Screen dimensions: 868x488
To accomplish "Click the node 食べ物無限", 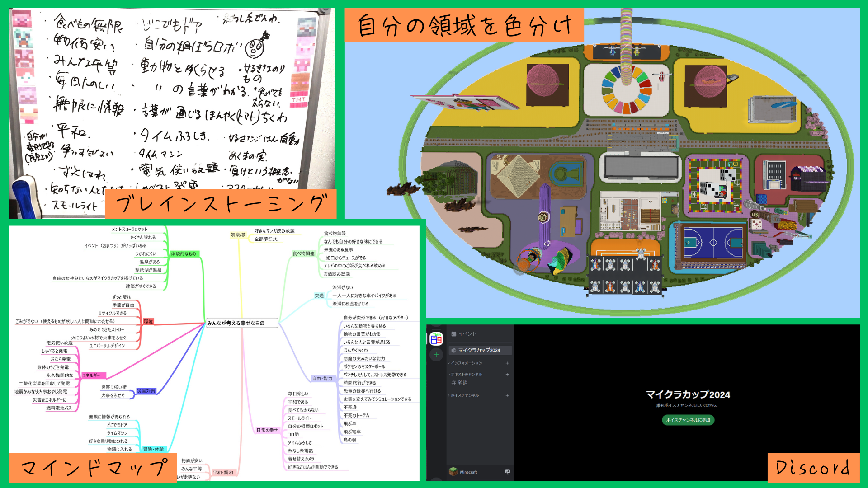I will (335, 234).
